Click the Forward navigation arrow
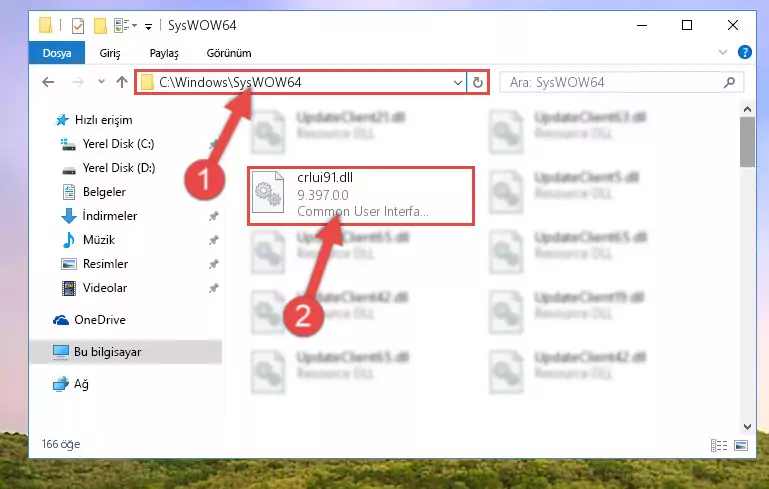 (77, 82)
